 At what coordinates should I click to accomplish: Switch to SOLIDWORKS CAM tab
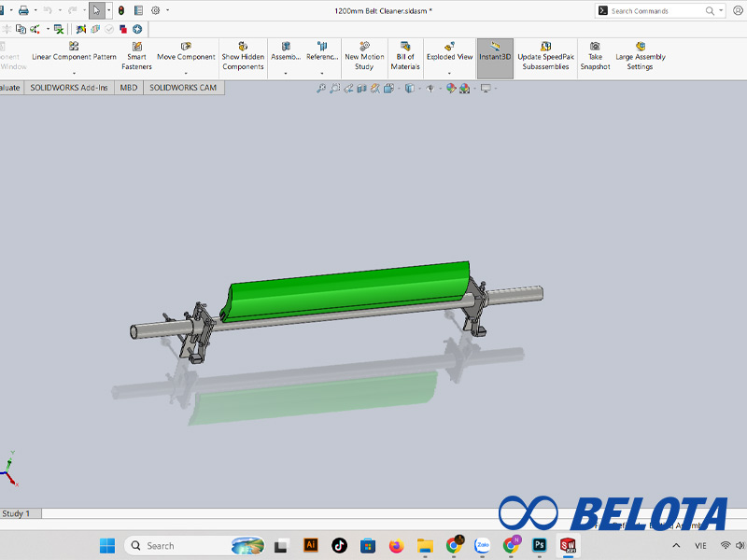click(x=183, y=88)
